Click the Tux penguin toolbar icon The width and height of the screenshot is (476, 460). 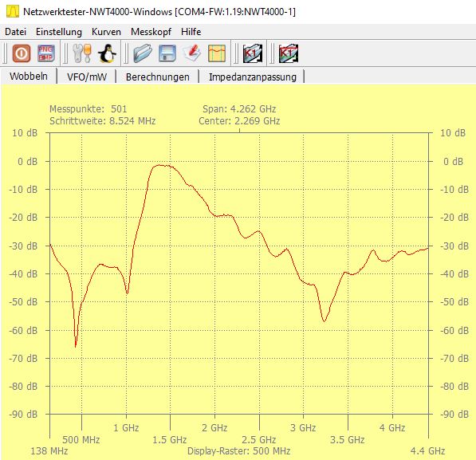coord(107,53)
